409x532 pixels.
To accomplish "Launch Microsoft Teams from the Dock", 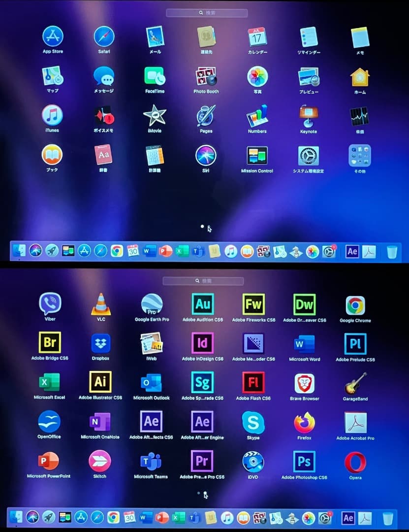I will 193,518.
